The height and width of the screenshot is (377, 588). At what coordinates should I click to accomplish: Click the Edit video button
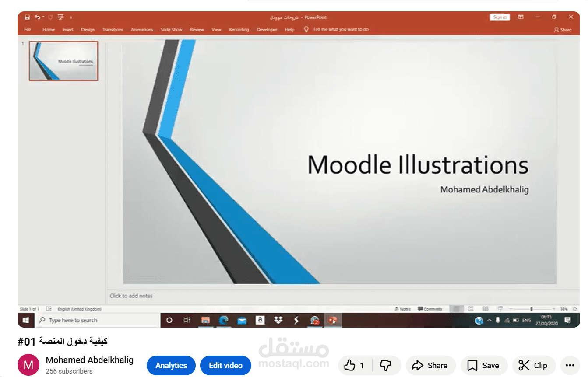[x=225, y=366]
